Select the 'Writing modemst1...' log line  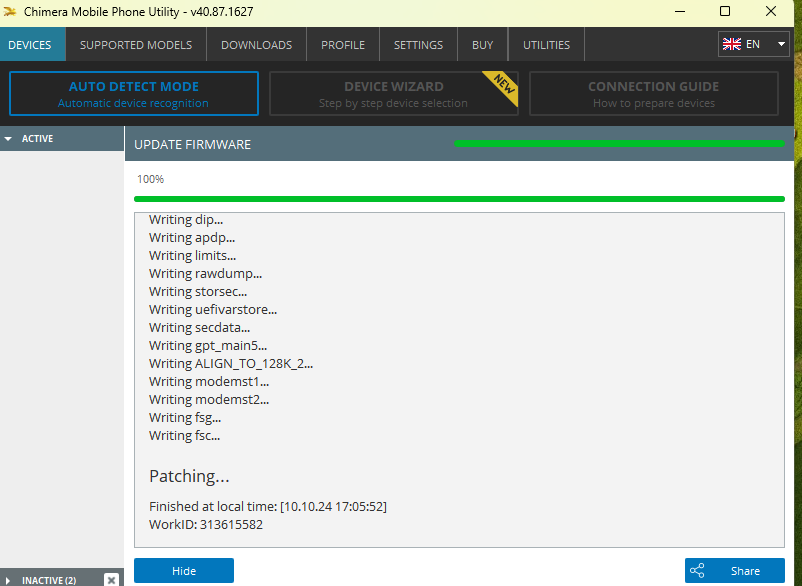click(209, 381)
